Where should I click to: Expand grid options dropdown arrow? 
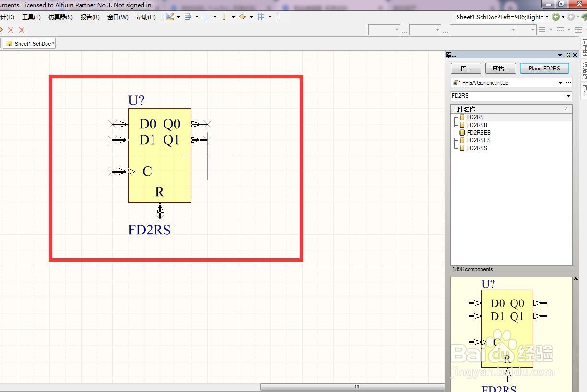pyautogui.click(x=270, y=17)
